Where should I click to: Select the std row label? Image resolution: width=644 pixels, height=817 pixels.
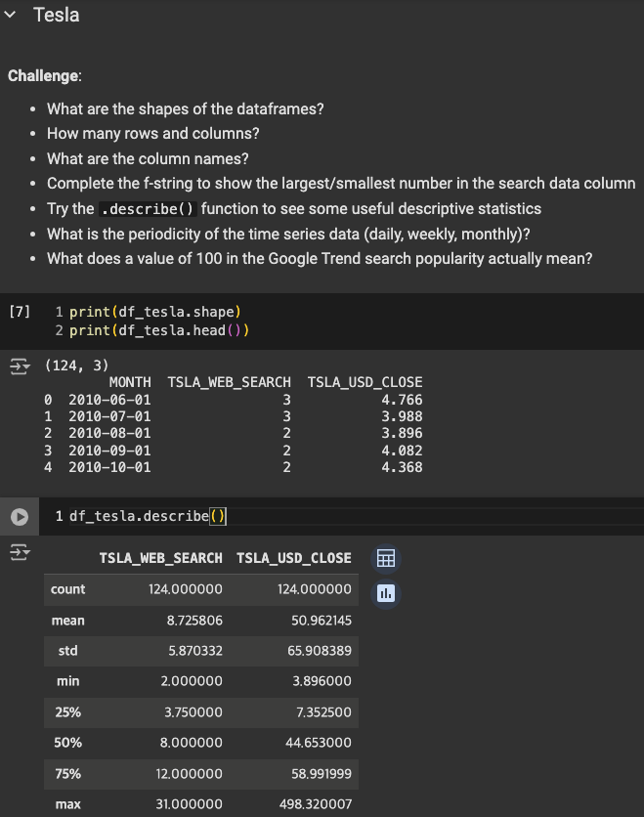[x=67, y=651]
